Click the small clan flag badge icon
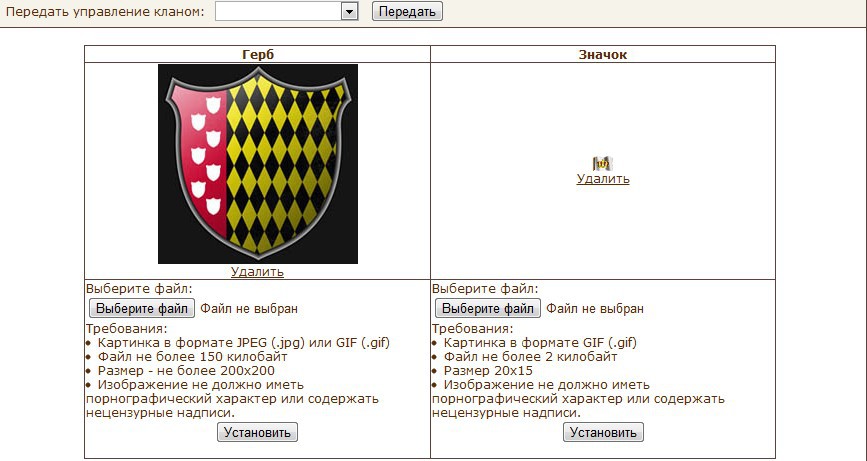Image resolution: width=867 pixels, height=461 pixels. tap(603, 164)
